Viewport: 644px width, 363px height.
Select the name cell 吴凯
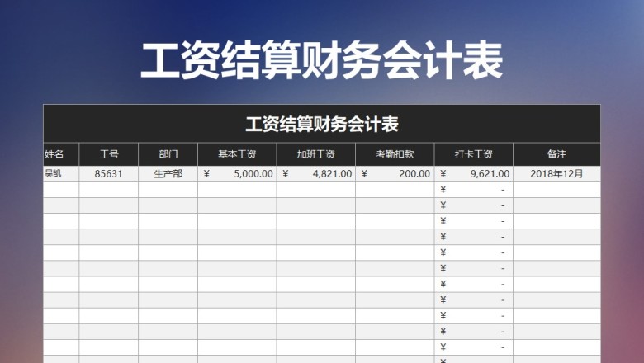click(x=61, y=174)
